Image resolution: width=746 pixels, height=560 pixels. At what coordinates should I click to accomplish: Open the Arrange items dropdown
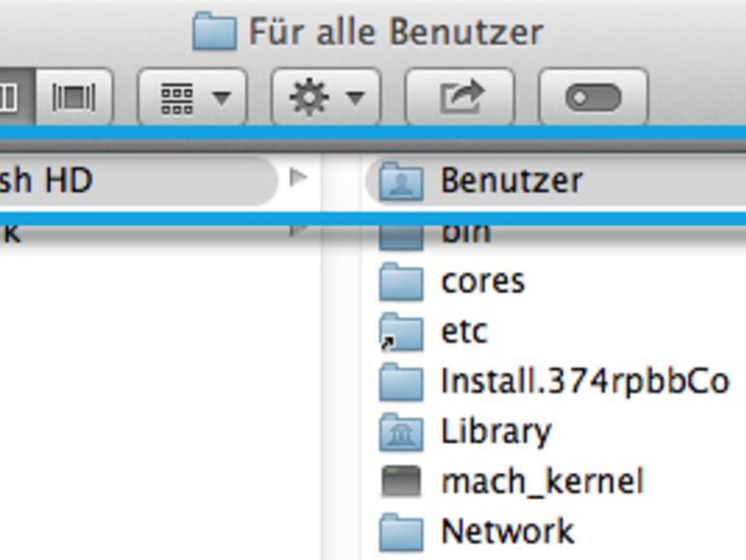(192, 97)
